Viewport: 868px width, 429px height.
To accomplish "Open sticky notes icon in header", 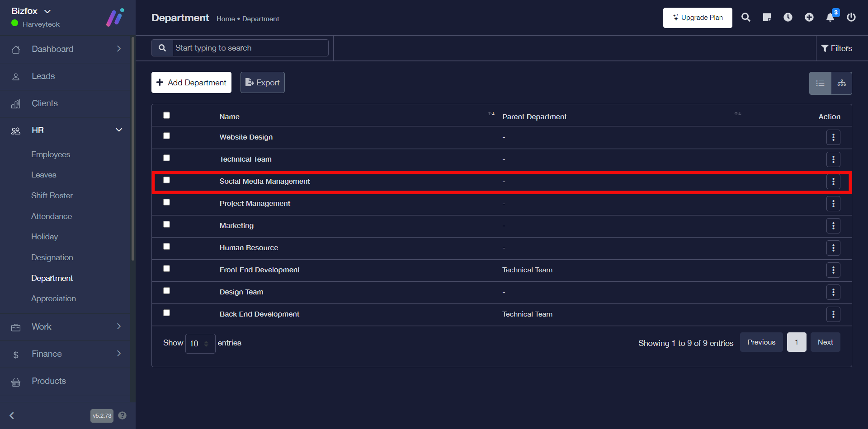I will pos(767,18).
